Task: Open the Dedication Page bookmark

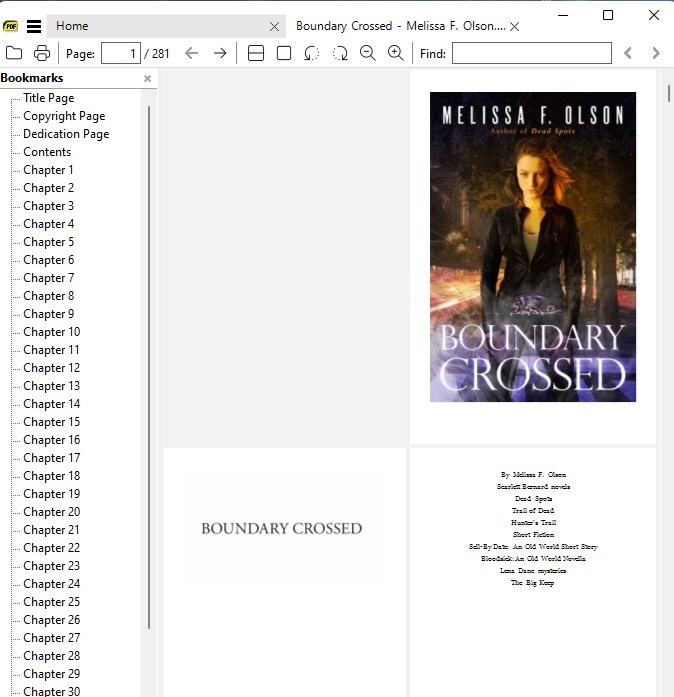Action: [x=66, y=134]
